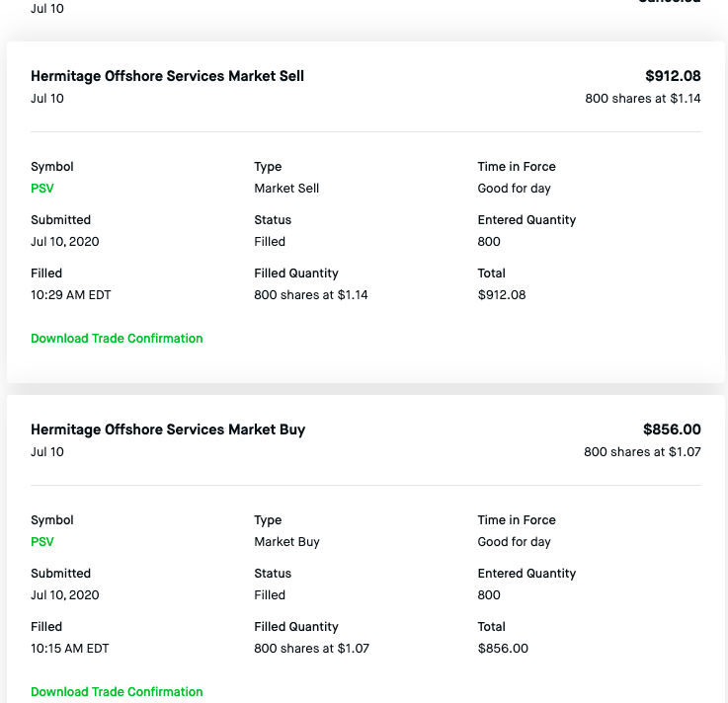The image size is (728, 703).
Task: Click Good for day in the Buy order
Action: (x=514, y=542)
